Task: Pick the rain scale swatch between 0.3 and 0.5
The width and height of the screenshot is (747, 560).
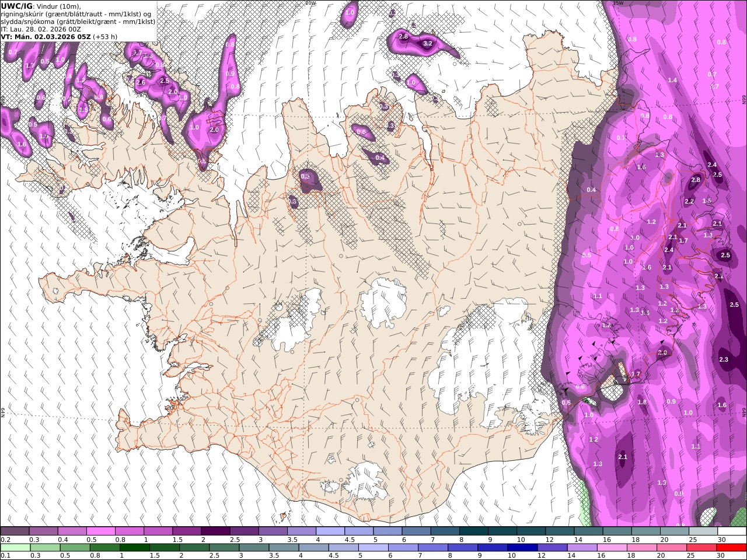Action: point(46,548)
